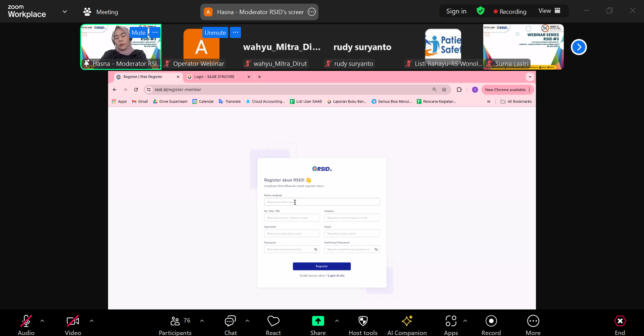Select Surna Lastri's video thumbnail
The width and height of the screenshot is (644, 336).
[523, 47]
